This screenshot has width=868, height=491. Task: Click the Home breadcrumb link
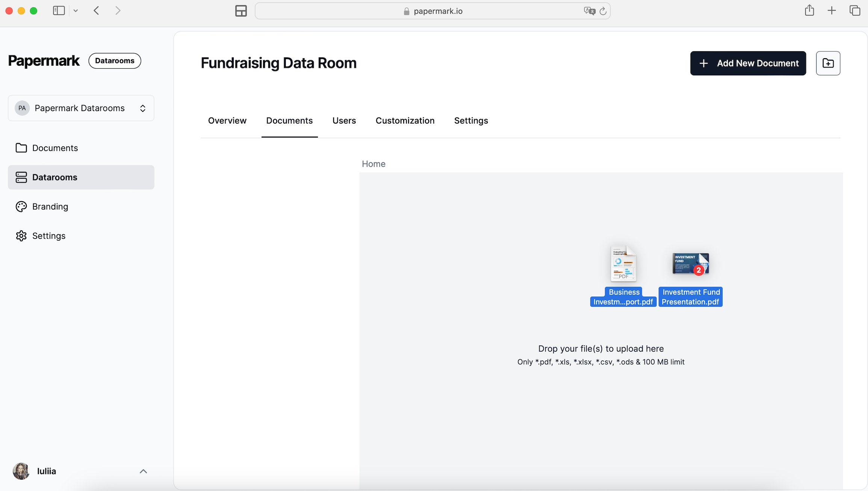click(374, 164)
